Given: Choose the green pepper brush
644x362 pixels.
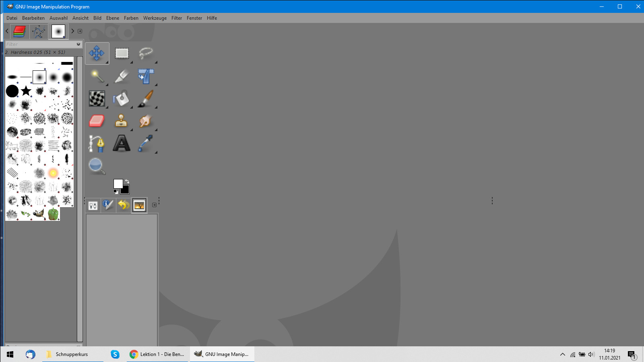Looking at the screenshot, I should [53, 214].
